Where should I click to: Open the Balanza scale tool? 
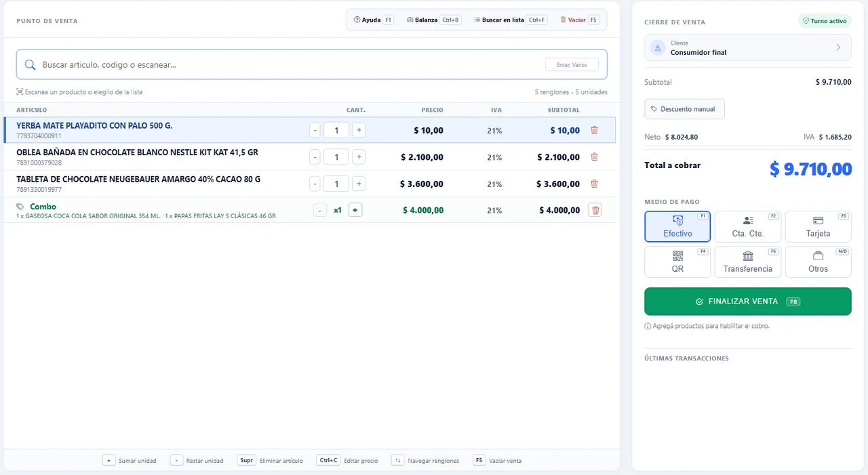click(x=433, y=20)
